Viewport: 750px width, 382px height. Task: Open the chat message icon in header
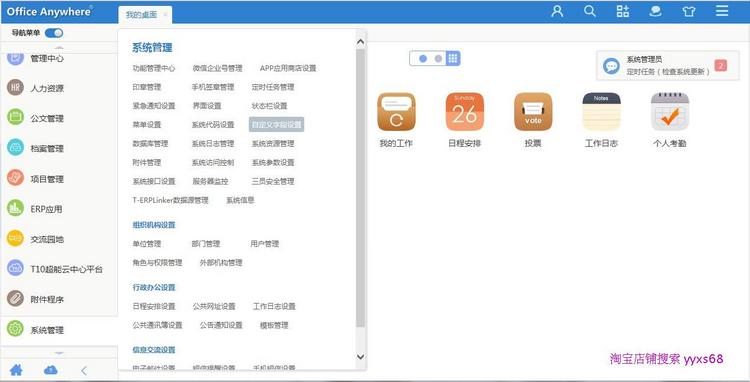[655, 11]
